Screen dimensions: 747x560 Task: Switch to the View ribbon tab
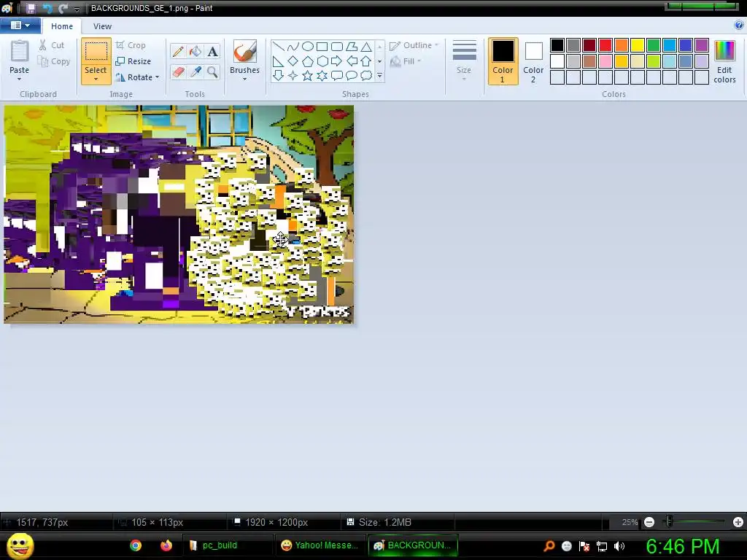[102, 26]
